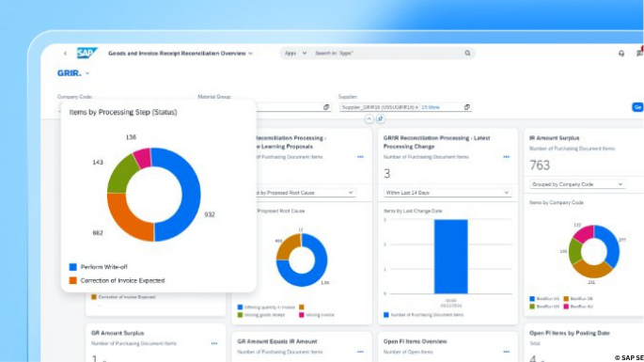The height and width of the screenshot is (362, 644).
Task: Click the Missing invoice legend entry
Action: tap(317, 315)
